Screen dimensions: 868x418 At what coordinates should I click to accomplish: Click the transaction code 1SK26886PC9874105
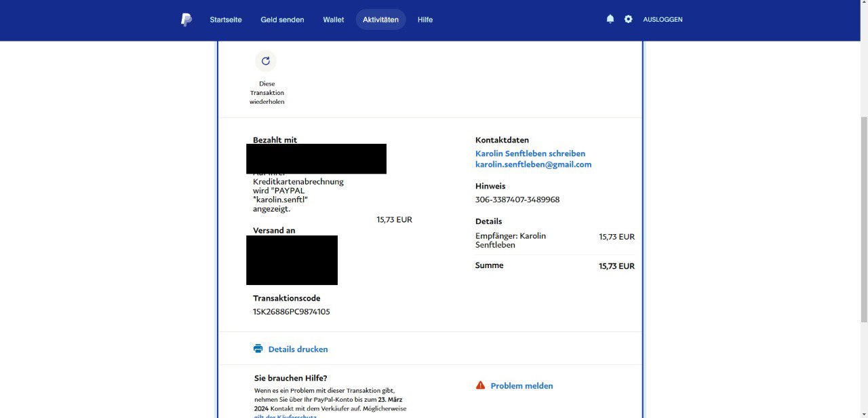(291, 311)
